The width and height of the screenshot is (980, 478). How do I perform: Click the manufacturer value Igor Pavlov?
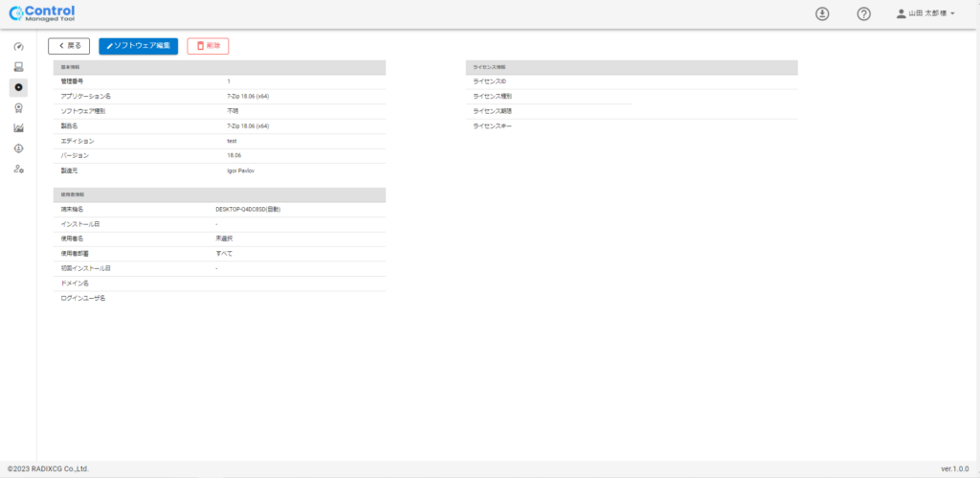[x=240, y=171]
